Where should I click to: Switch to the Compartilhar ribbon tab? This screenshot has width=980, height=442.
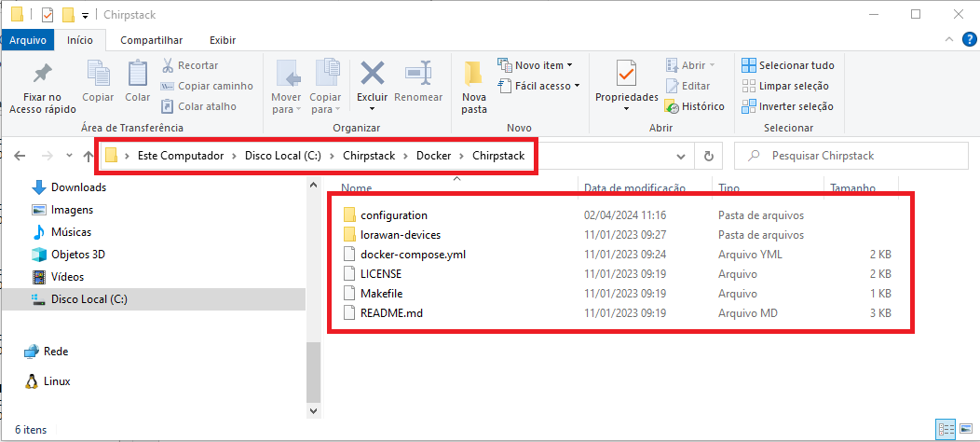151,40
